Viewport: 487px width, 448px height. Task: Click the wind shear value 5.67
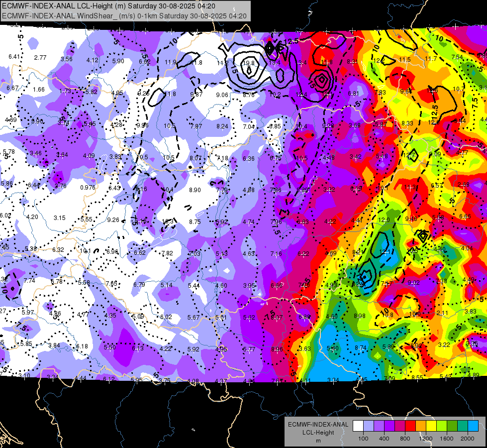point(194,317)
